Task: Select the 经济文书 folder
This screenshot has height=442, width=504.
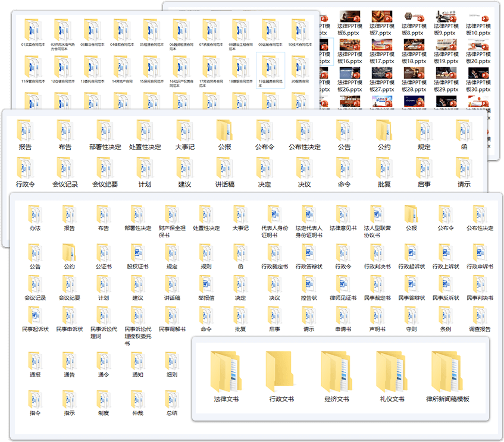Action: [x=337, y=372]
